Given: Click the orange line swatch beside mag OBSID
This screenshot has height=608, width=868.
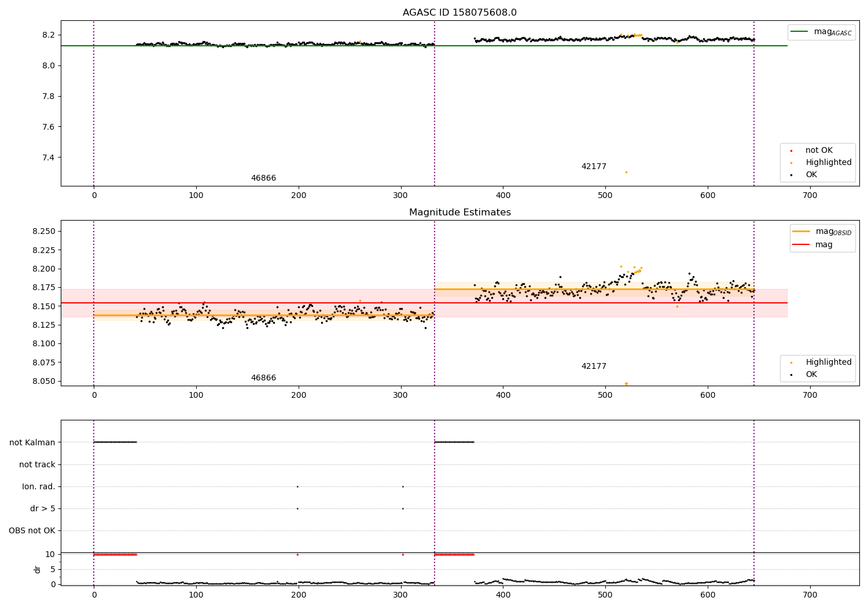Looking at the screenshot, I should [x=801, y=232].
